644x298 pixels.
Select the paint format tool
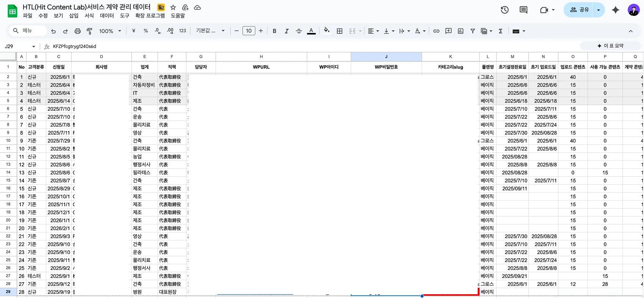click(x=90, y=31)
